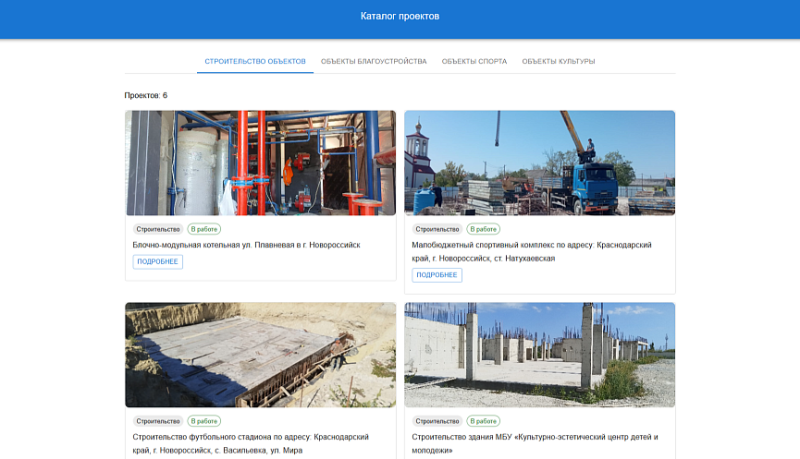Click the Блочно-модульная котельная project title

pyautogui.click(x=246, y=244)
